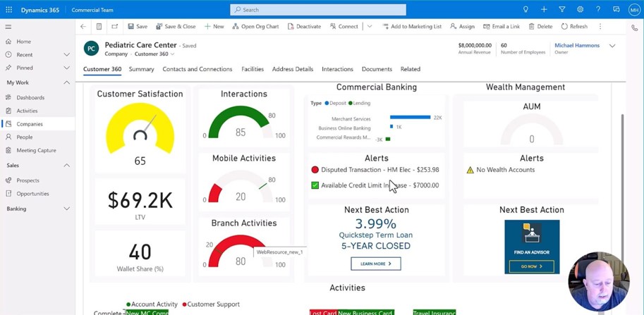Open the chat assistant icon in header

point(616,9)
